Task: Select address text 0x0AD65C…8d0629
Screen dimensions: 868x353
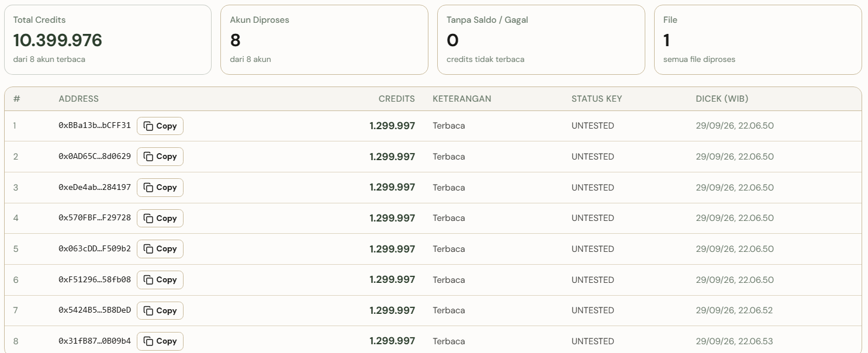Action: click(x=95, y=157)
